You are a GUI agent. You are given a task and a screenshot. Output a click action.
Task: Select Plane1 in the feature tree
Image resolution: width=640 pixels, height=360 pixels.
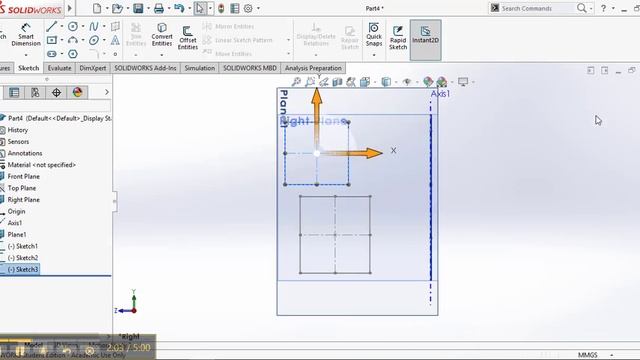click(x=17, y=235)
